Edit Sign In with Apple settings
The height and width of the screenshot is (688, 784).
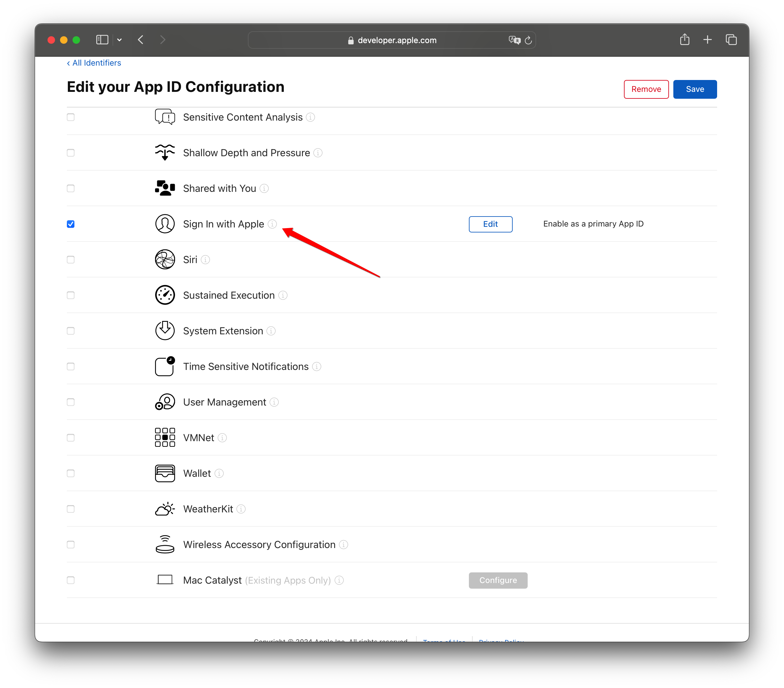(x=490, y=224)
